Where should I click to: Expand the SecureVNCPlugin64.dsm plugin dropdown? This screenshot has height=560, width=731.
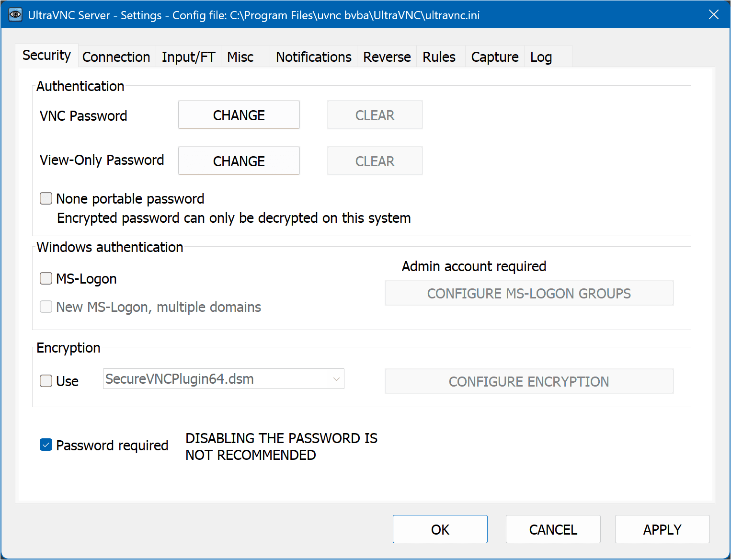(336, 379)
